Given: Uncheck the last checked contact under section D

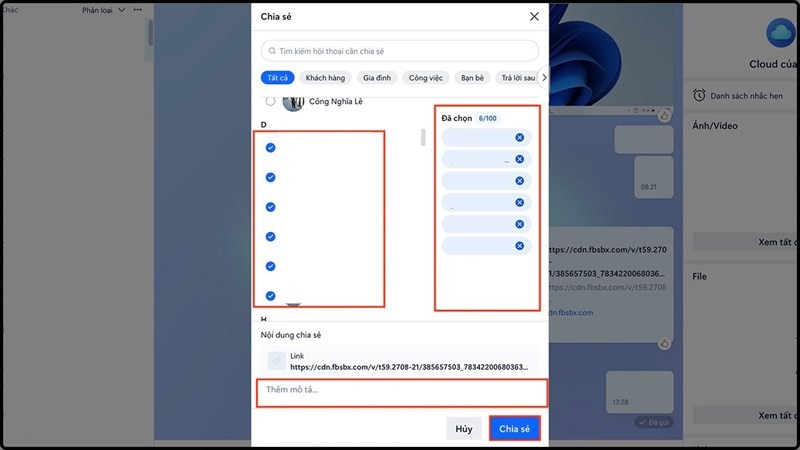Looking at the screenshot, I should point(270,296).
